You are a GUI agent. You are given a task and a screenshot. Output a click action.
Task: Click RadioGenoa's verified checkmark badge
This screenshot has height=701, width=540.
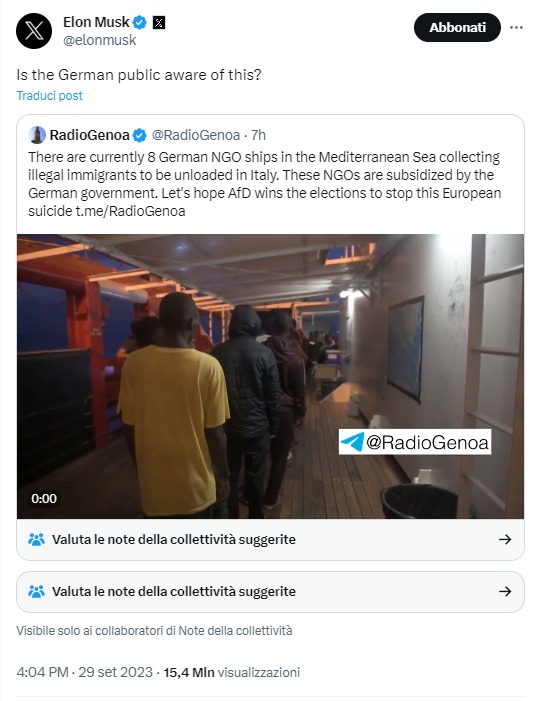coord(140,135)
